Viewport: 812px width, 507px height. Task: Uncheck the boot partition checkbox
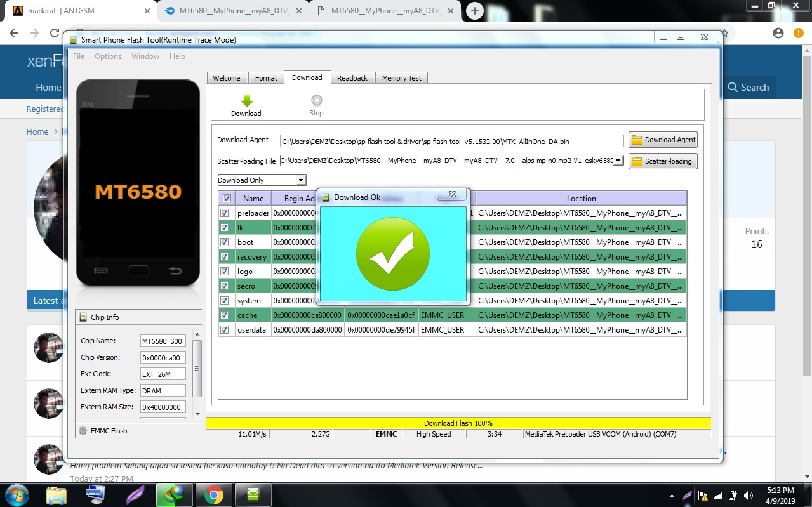[224, 242]
